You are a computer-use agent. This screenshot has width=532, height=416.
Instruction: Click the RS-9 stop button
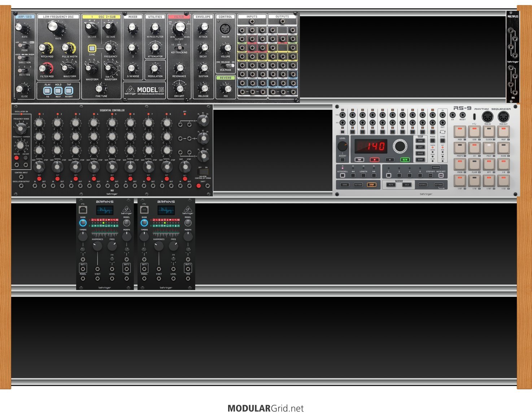click(390, 160)
